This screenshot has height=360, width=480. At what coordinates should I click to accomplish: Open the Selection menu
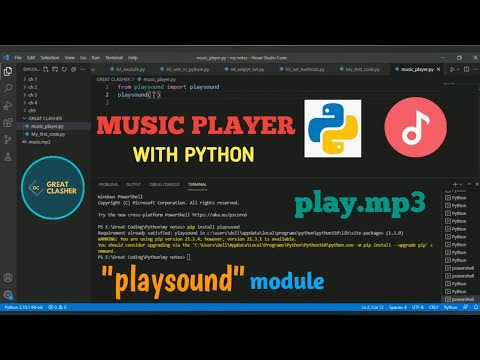click(x=50, y=58)
